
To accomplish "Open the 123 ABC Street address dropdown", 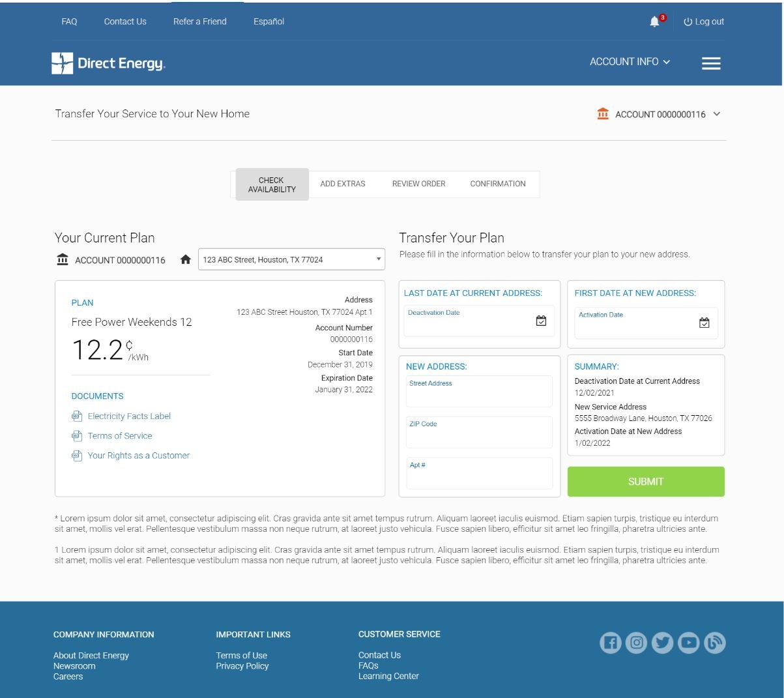I will click(291, 259).
